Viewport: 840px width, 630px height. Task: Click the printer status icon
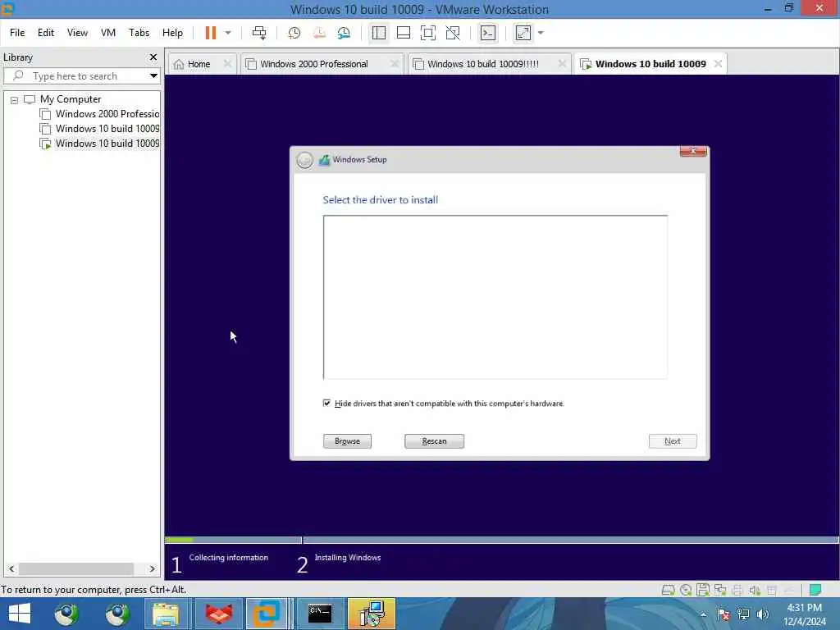(737, 590)
